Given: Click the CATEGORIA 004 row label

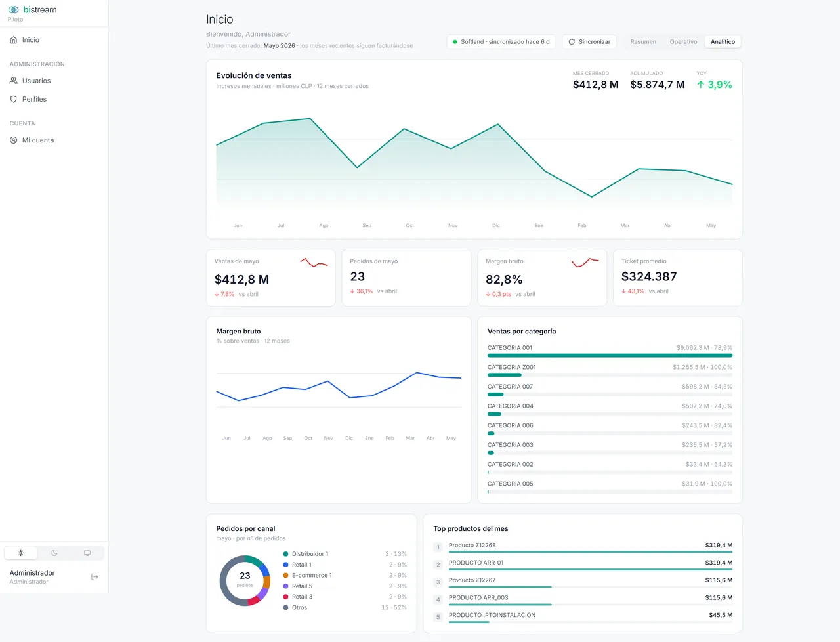Looking at the screenshot, I should coord(510,406).
